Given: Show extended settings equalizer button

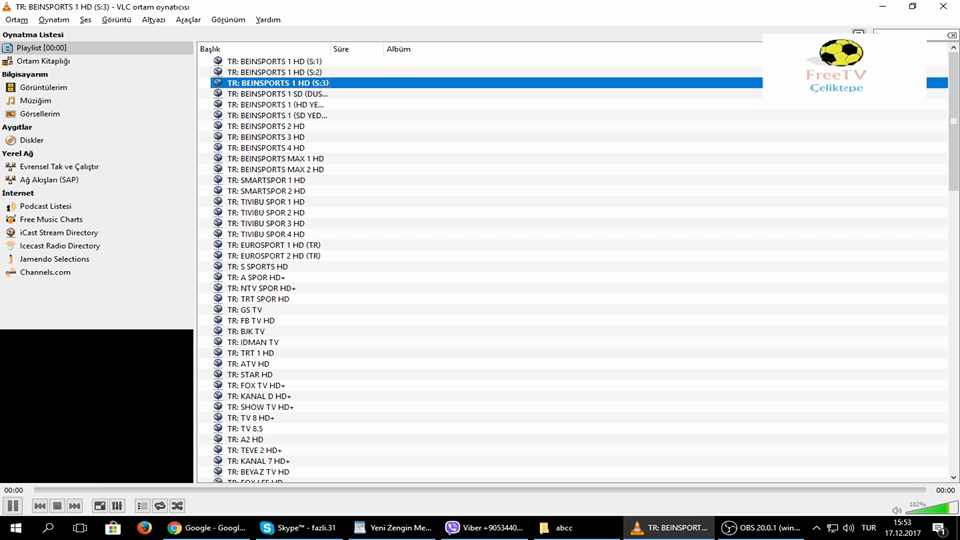Looking at the screenshot, I should tap(116, 506).
